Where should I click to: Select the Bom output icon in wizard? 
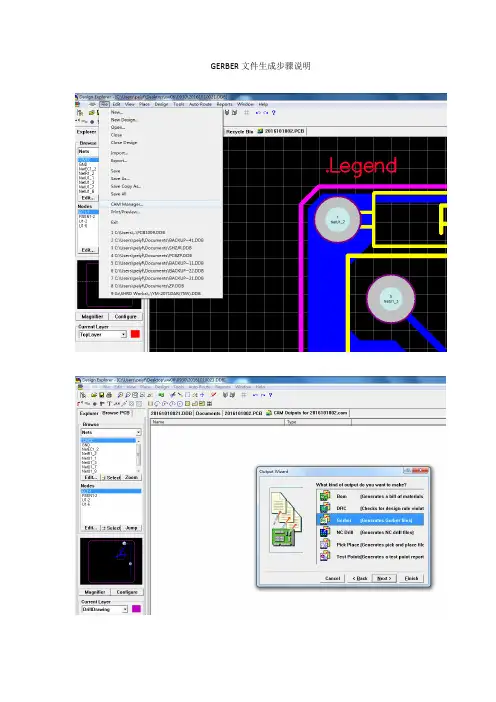[x=325, y=496]
